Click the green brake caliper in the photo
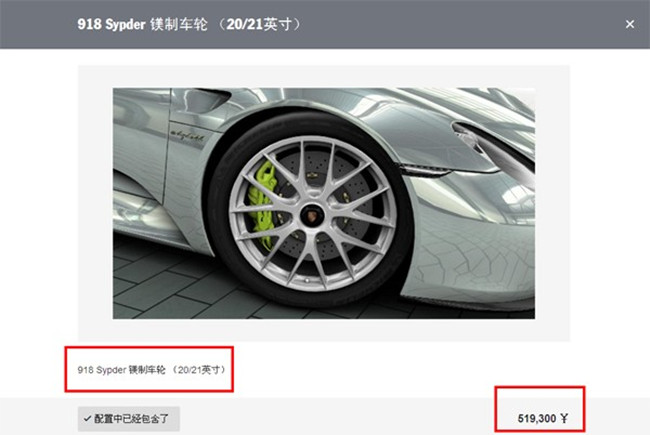 [x=262, y=205]
